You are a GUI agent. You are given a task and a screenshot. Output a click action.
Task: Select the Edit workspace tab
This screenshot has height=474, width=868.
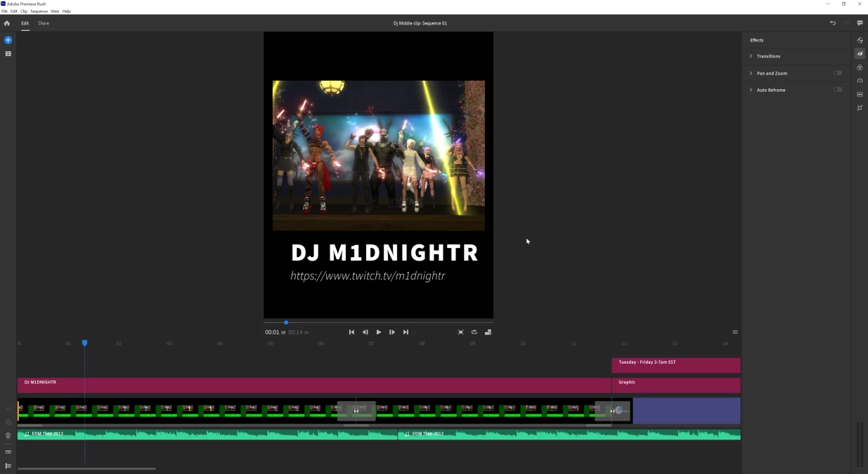click(25, 23)
